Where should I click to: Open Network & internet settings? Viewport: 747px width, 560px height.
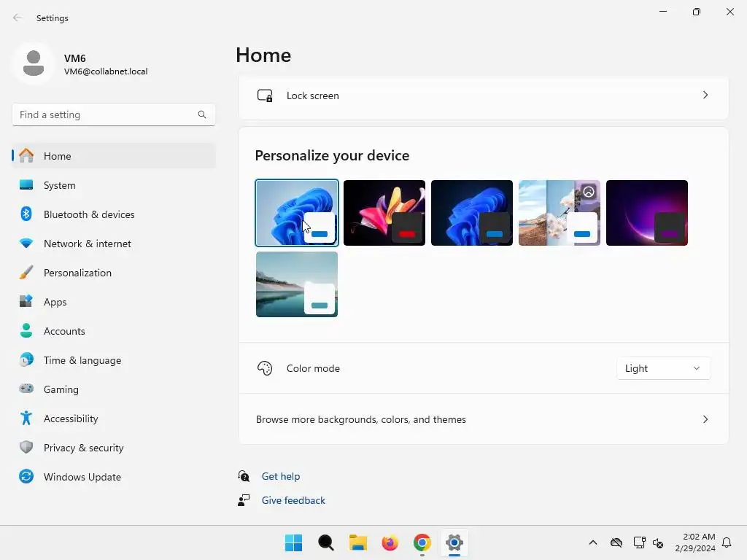point(114,244)
